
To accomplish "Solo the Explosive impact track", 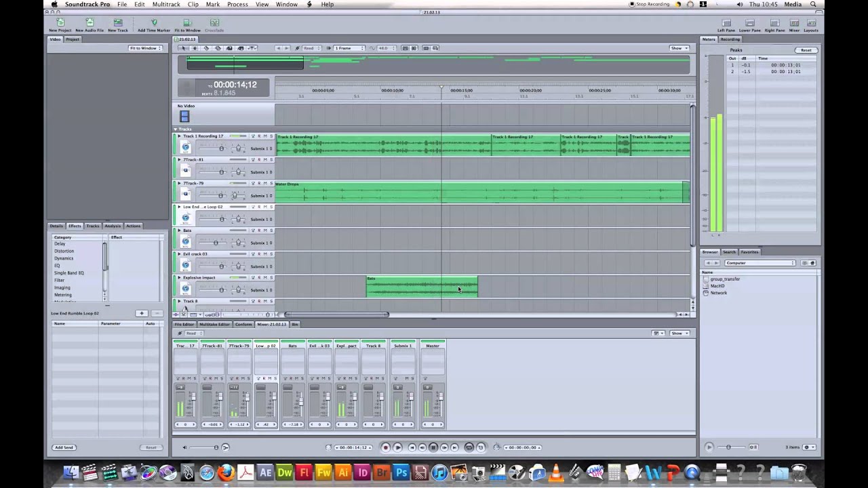I will (271, 277).
